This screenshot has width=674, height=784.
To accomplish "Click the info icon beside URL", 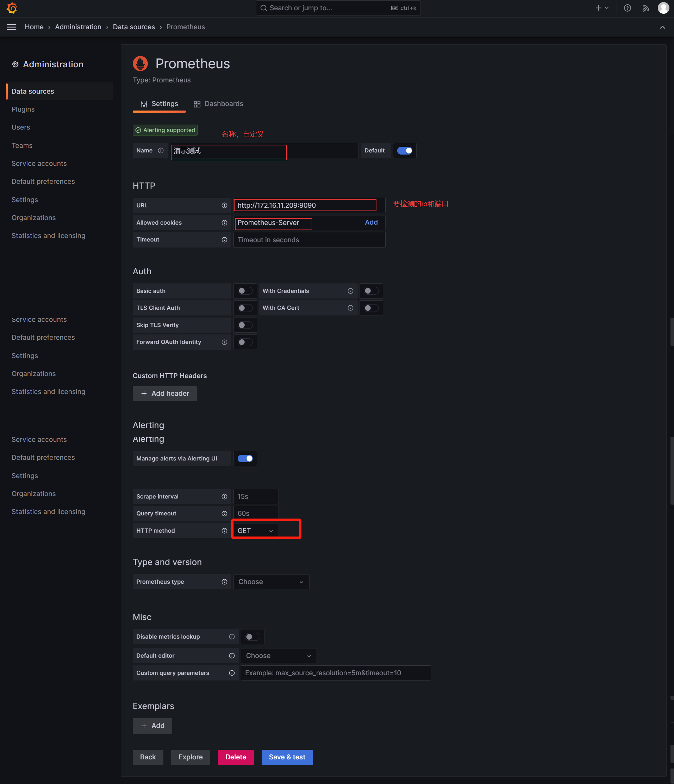I will pos(224,206).
